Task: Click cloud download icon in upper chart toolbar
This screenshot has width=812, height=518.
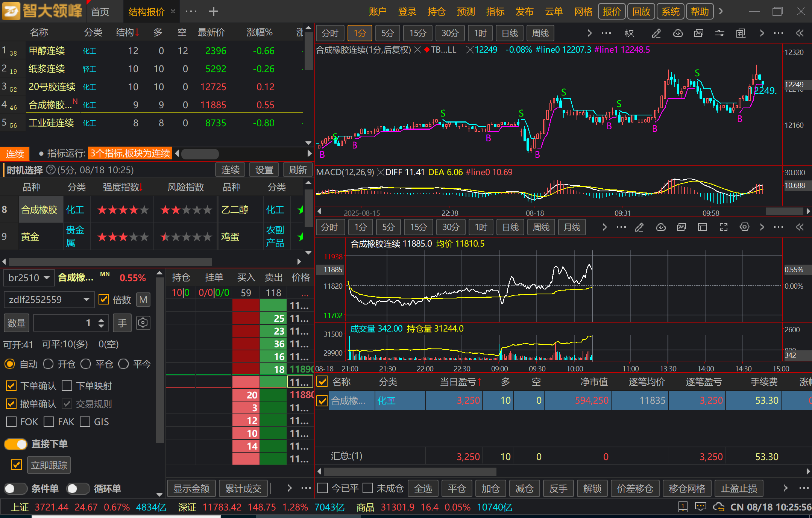Action: [678, 33]
